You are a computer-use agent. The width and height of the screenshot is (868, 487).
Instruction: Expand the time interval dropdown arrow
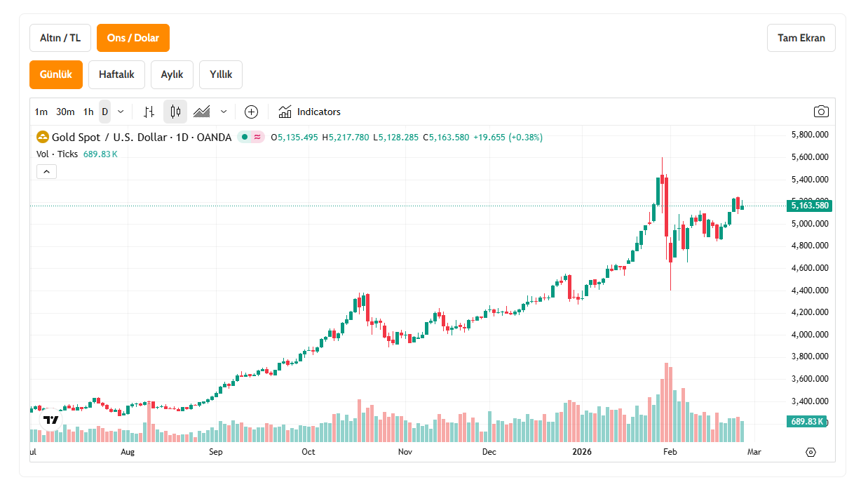click(121, 112)
